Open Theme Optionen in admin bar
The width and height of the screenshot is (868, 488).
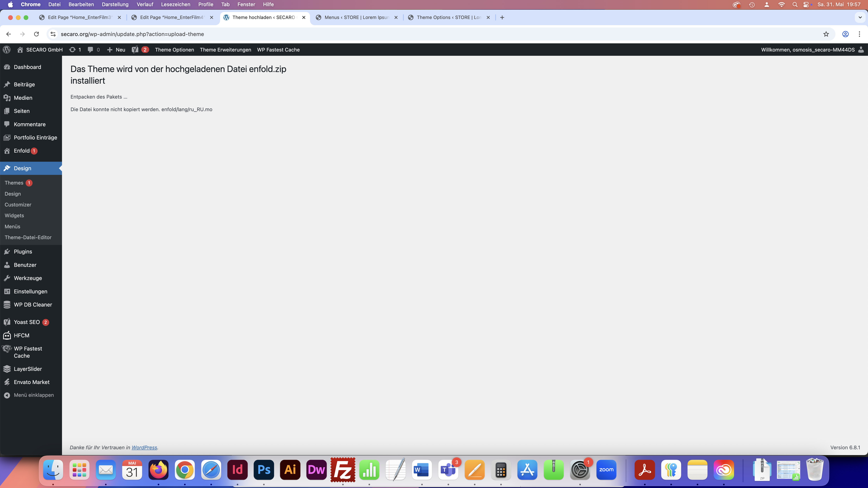[x=175, y=50]
